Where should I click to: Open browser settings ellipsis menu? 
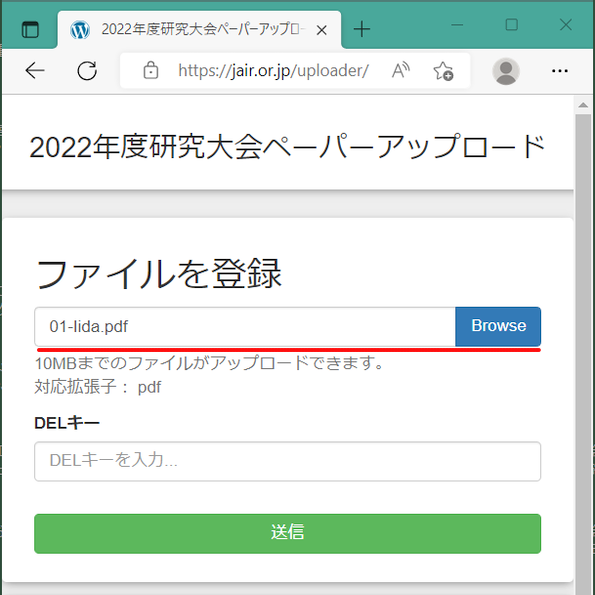560,71
